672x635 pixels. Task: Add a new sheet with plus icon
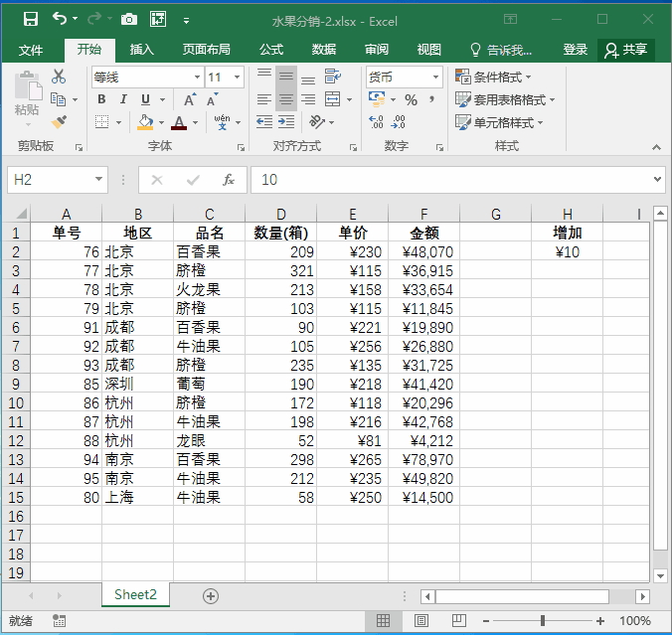pyautogui.click(x=211, y=595)
